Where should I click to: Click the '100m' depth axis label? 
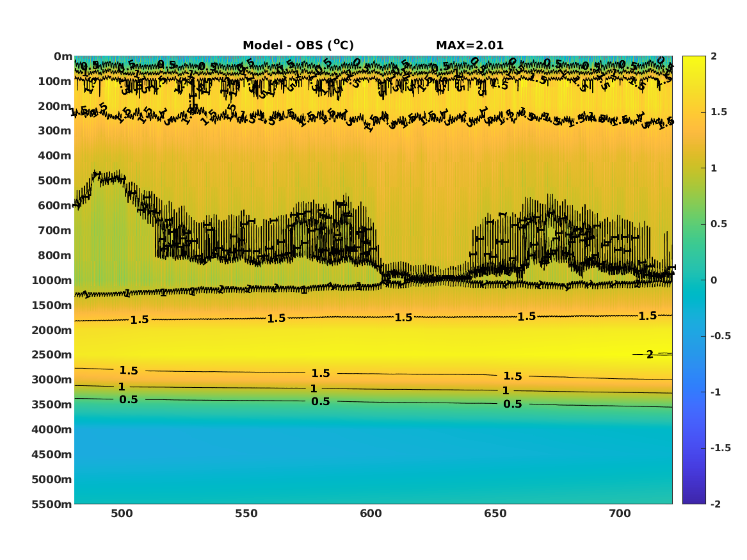coord(55,81)
